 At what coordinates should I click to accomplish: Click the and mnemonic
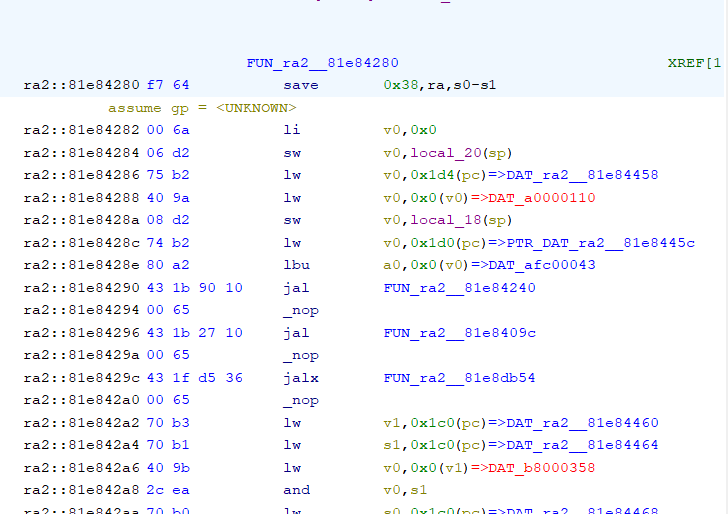click(x=296, y=490)
